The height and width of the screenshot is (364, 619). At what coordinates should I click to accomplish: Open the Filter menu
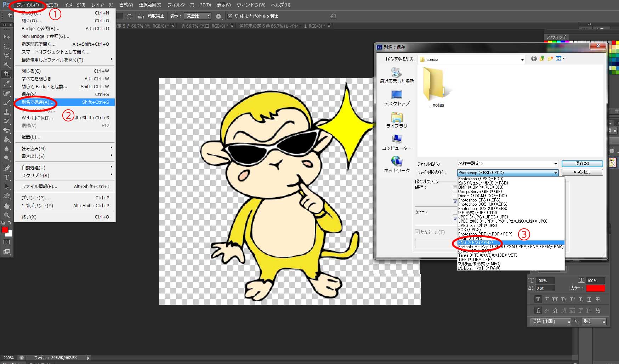pos(181,5)
